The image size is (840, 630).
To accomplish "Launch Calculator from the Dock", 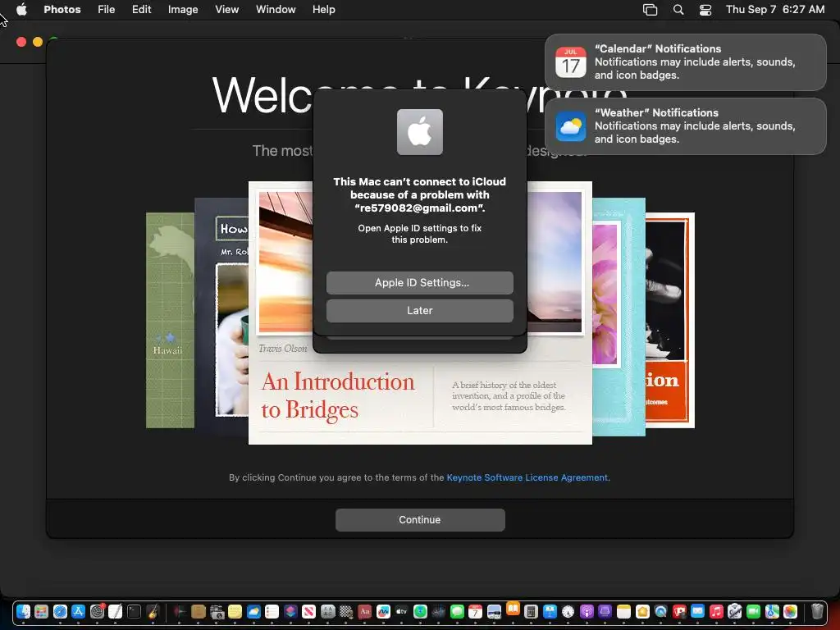I will click(x=531, y=611).
